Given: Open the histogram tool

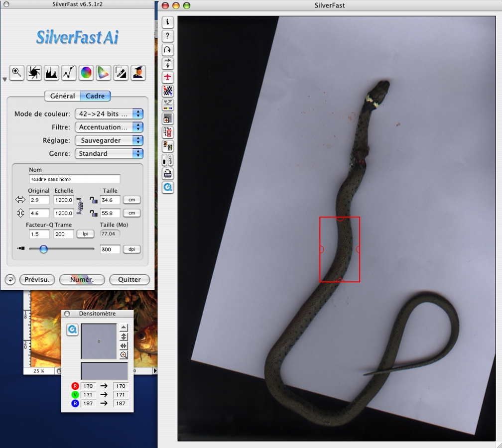Looking at the screenshot, I should click(x=51, y=73).
